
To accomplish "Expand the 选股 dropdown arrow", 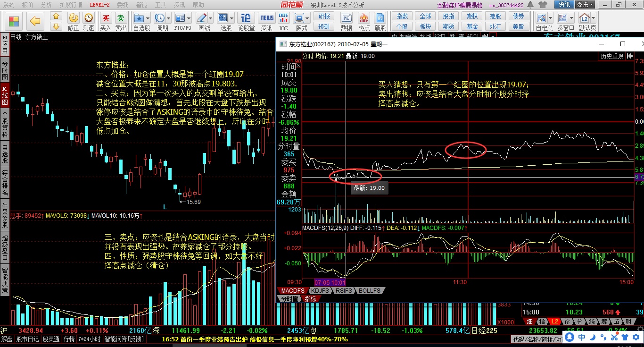I will pos(231,18).
